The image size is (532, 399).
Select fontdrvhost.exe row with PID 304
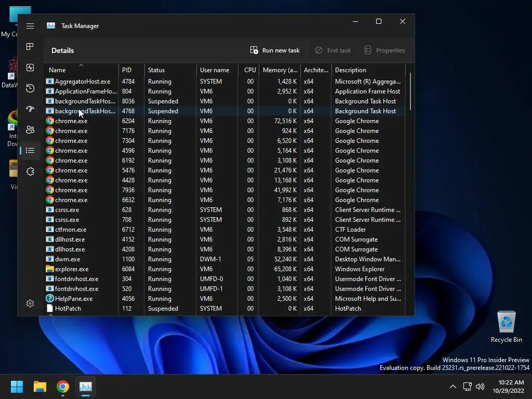(x=225, y=279)
